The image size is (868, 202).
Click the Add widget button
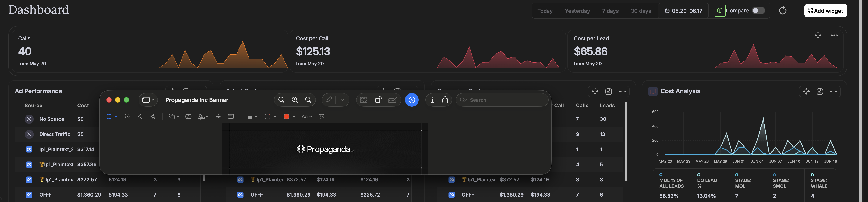pos(826,11)
